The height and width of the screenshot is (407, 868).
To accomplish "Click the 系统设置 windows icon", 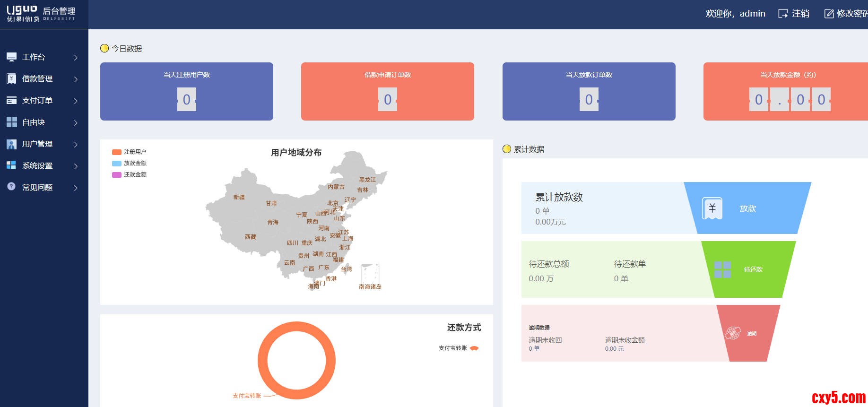I will coord(11,165).
